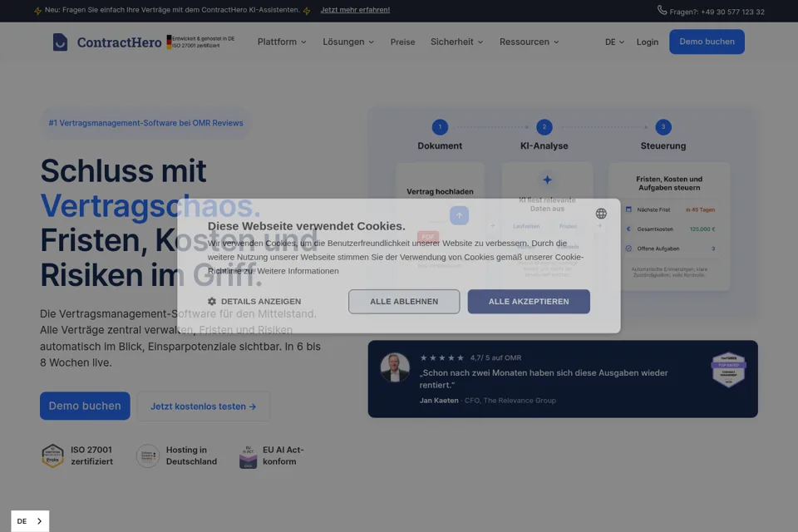Click the globe language icon in cookie dialog

pos(601,214)
